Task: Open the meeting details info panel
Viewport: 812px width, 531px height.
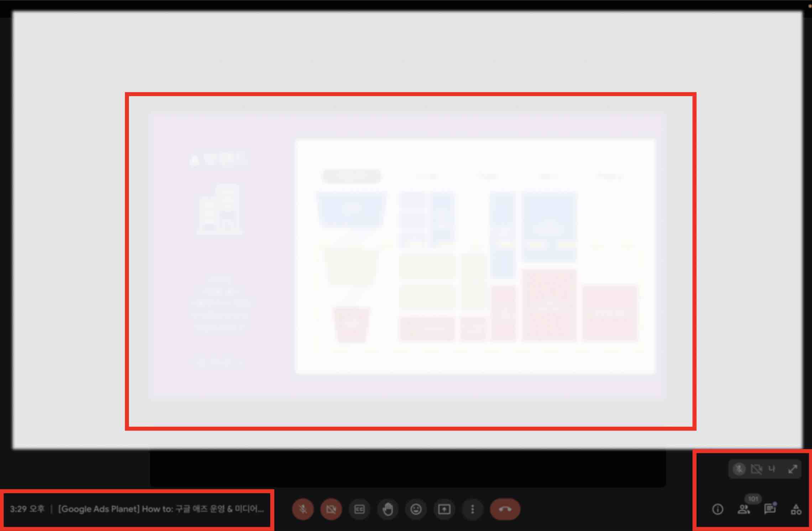Action: tap(718, 509)
